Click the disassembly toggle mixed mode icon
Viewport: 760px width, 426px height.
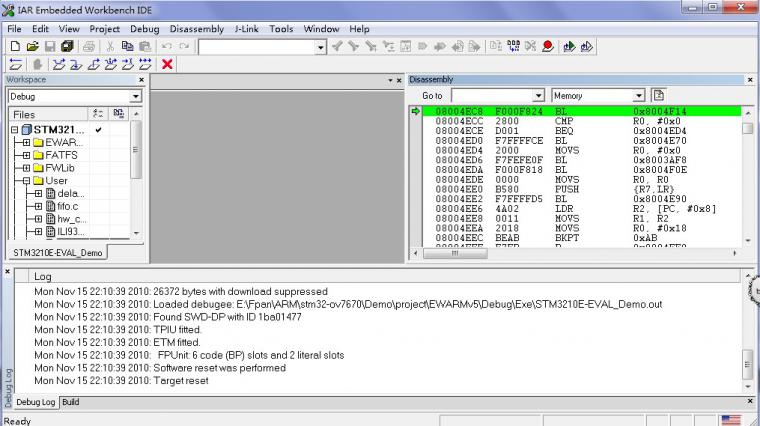pos(658,95)
